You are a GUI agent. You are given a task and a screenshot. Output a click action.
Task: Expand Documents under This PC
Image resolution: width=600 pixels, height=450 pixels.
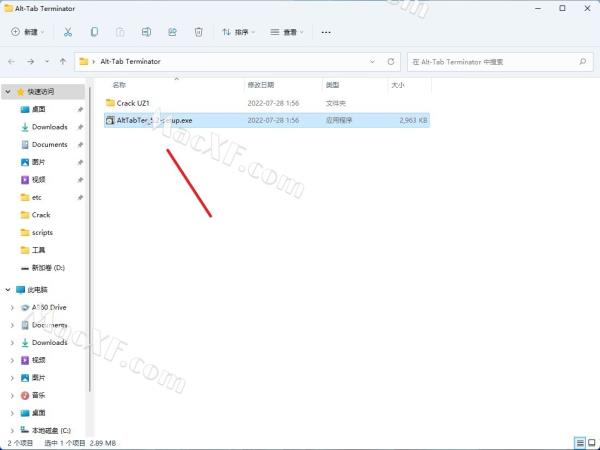point(12,325)
